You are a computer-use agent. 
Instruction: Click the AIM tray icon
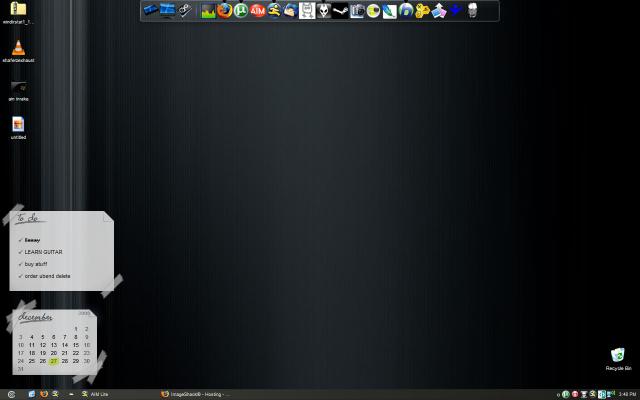592,394
